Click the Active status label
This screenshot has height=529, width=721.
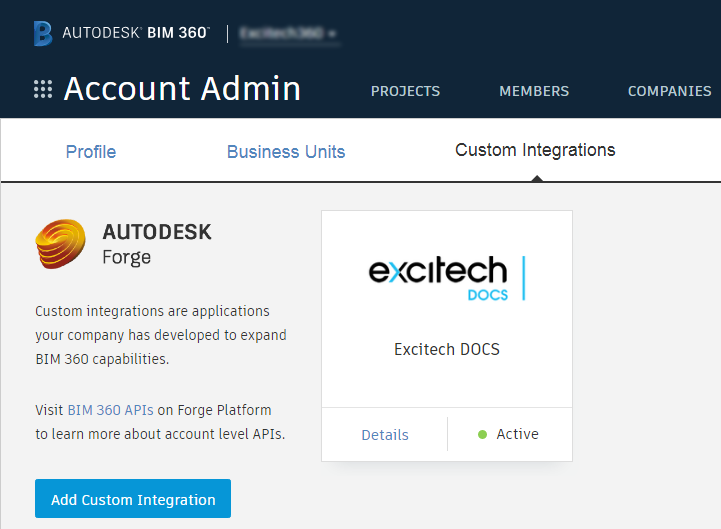tap(517, 434)
